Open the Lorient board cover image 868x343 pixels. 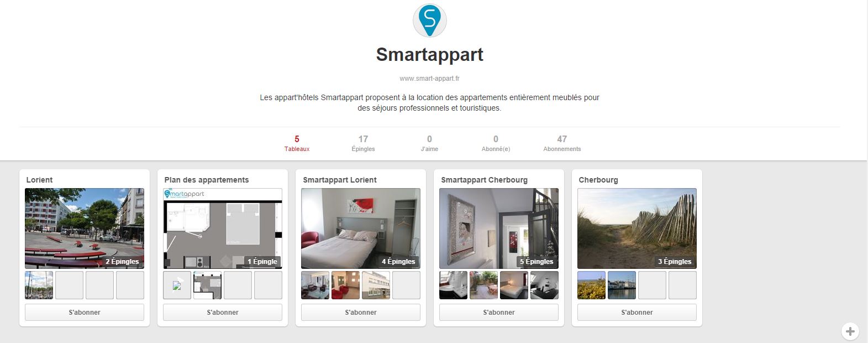click(x=85, y=228)
